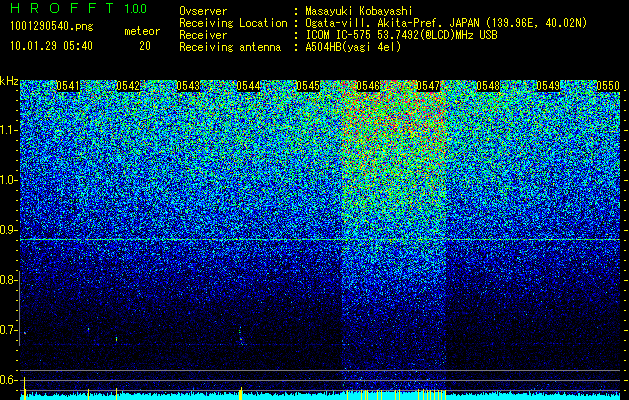Click the Receiving antenna label
The image size is (629, 400).
(230, 47)
